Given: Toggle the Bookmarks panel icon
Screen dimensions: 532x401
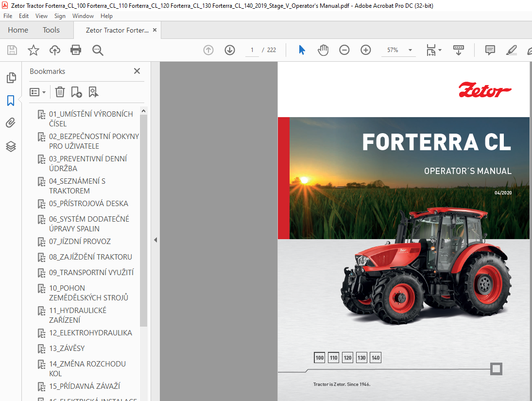Looking at the screenshot, I should tap(11, 101).
